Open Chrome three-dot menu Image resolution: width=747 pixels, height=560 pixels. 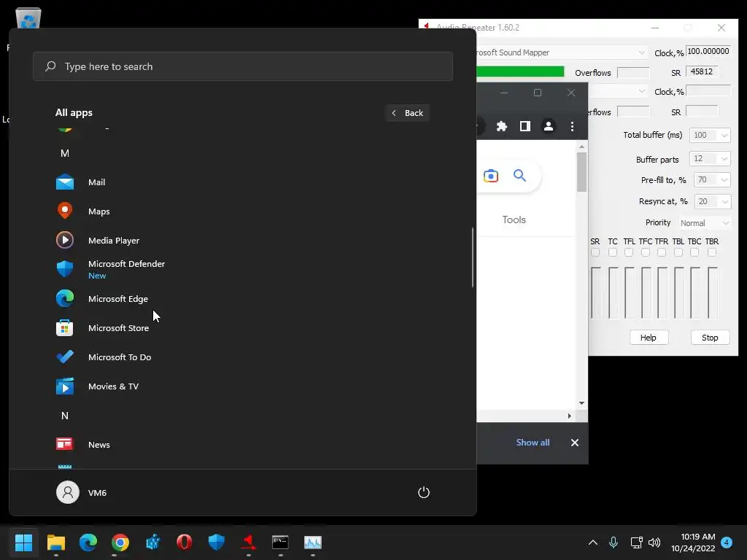[x=572, y=126]
